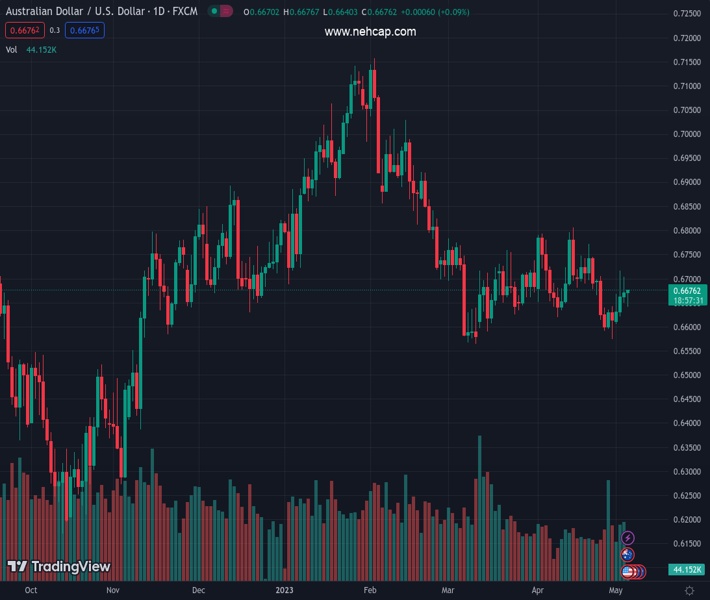This screenshot has height=600, width=710.
Task: Open the Australian flag economic event
Action: (x=628, y=555)
